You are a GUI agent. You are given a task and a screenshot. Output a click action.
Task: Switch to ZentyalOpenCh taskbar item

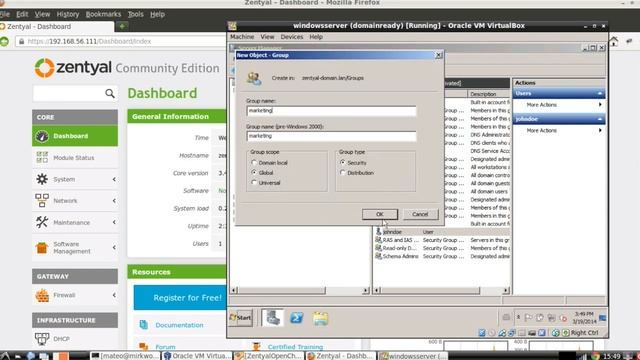[x=269, y=356]
